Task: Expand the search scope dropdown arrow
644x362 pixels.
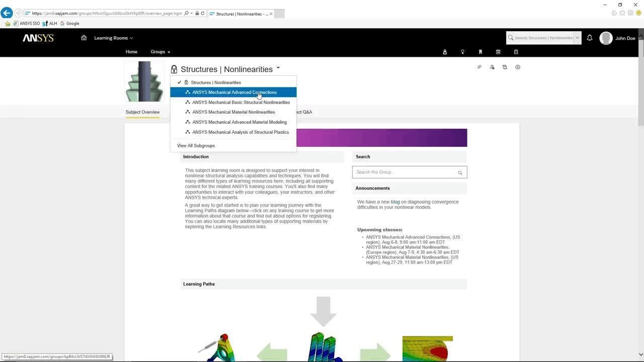Action: 577,38
